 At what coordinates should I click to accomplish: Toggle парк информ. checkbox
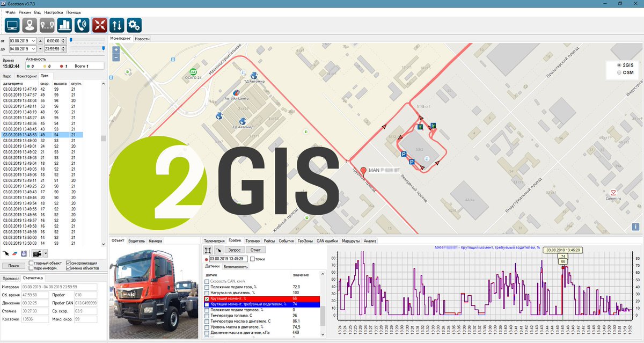pos(31,268)
